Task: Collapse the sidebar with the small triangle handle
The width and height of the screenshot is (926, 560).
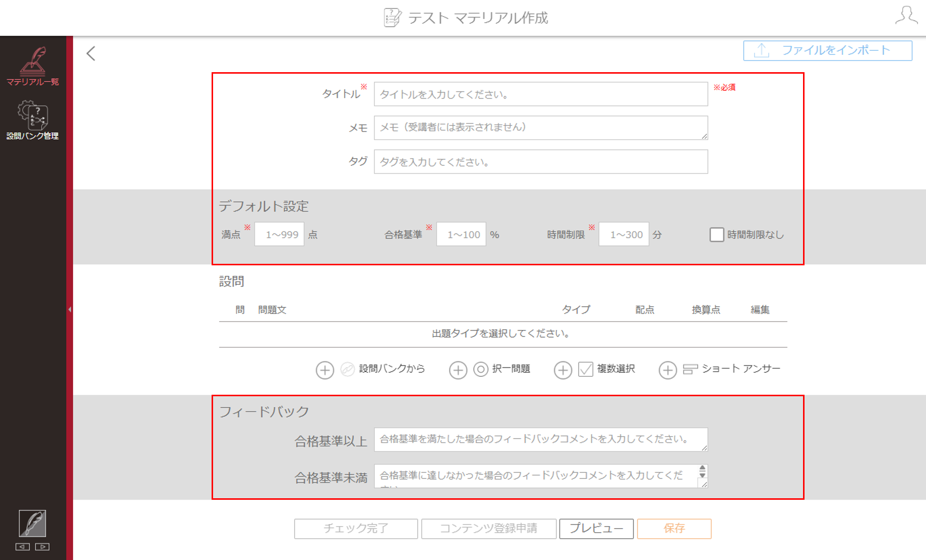Action: point(70,310)
